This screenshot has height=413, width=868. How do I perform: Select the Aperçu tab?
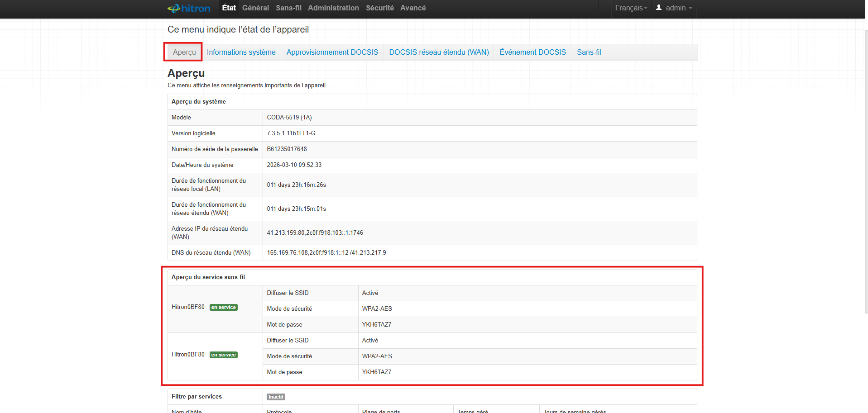[184, 52]
